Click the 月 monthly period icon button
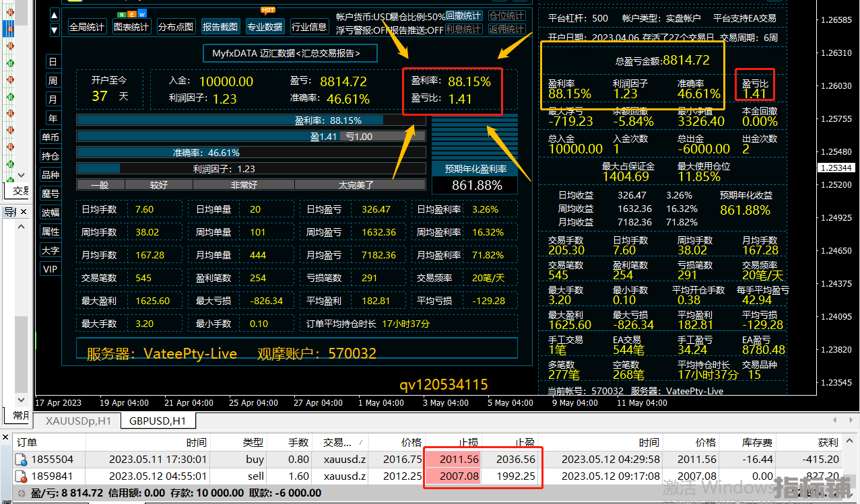Viewport: 860px width, 504px height. point(53,100)
